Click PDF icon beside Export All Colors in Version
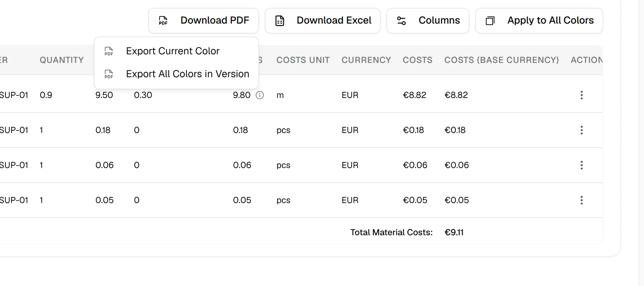 [x=109, y=74]
